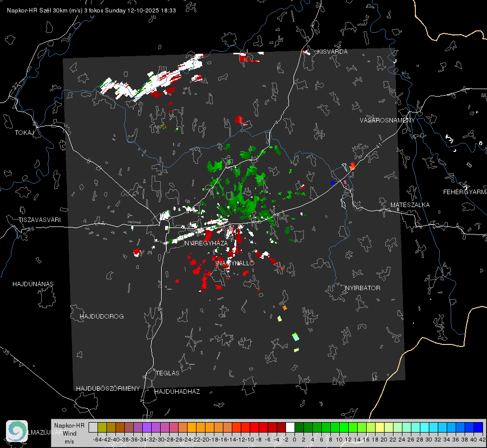Screen dimensions: 487x448
Task: Click the 'Wind' legend label
Action: 70,433
